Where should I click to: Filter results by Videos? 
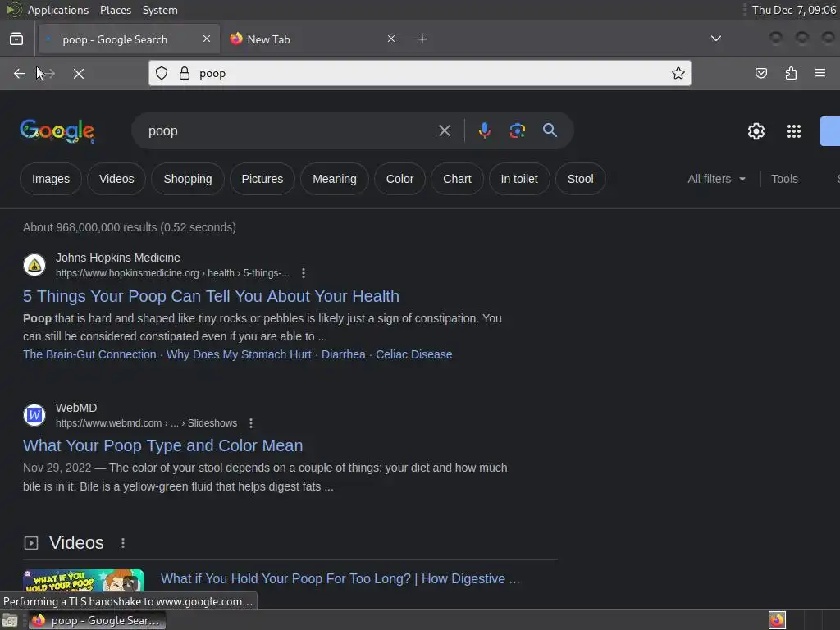coord(116,179)
